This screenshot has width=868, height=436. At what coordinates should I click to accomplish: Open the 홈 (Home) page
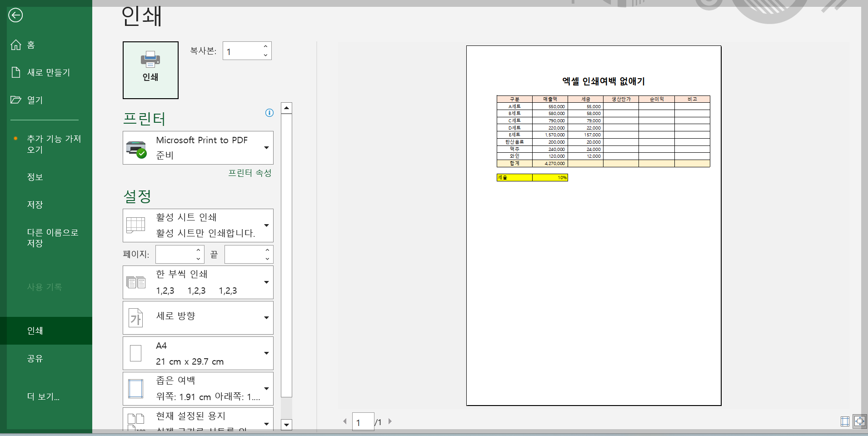(x=46, y=45)
